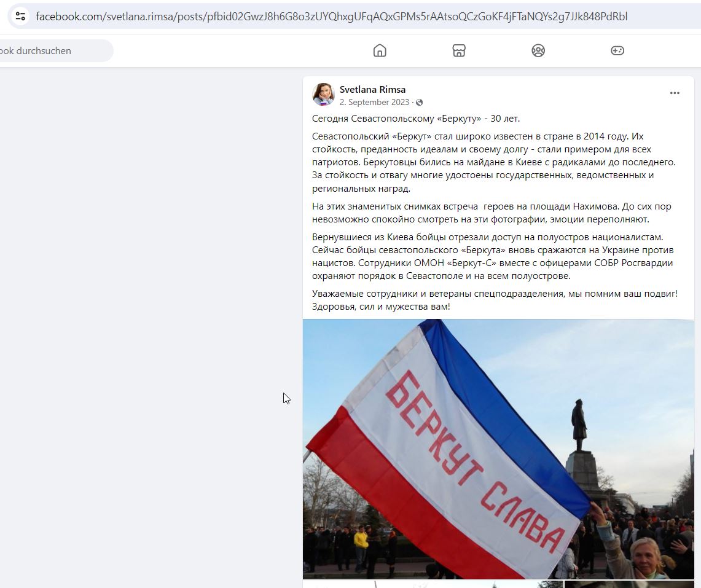Click paragraph starting «Вернувшиеся из Киева бойцы»
This screenshot has width=701, height=588.
[x=493, y=256]
